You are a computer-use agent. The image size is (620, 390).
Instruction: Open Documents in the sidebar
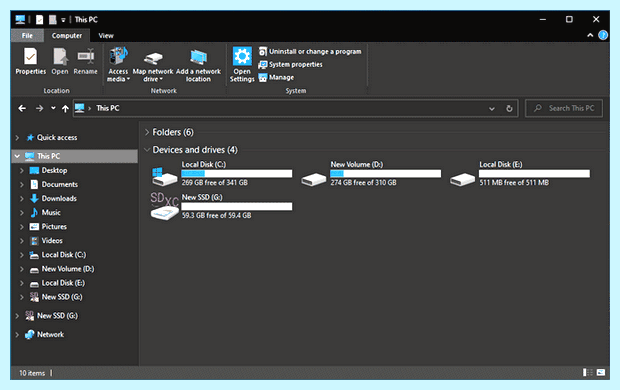[x=60, y=184]
